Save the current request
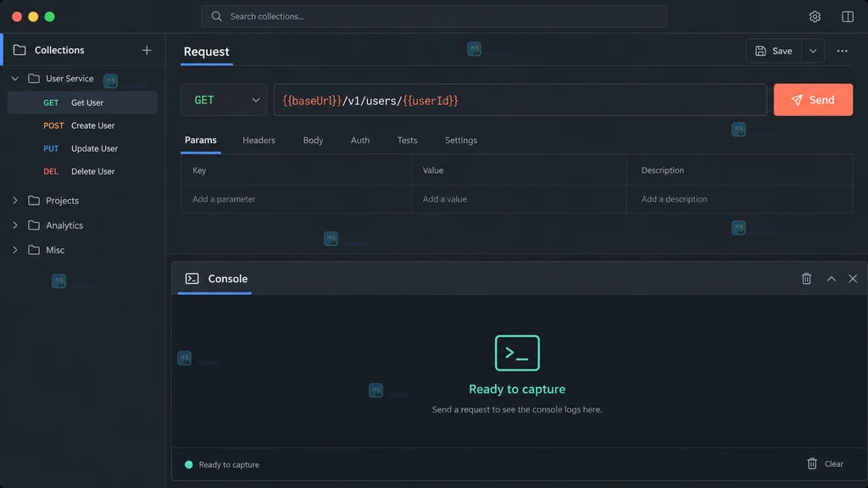The image size is (868, 488). (x=773, y=51)
